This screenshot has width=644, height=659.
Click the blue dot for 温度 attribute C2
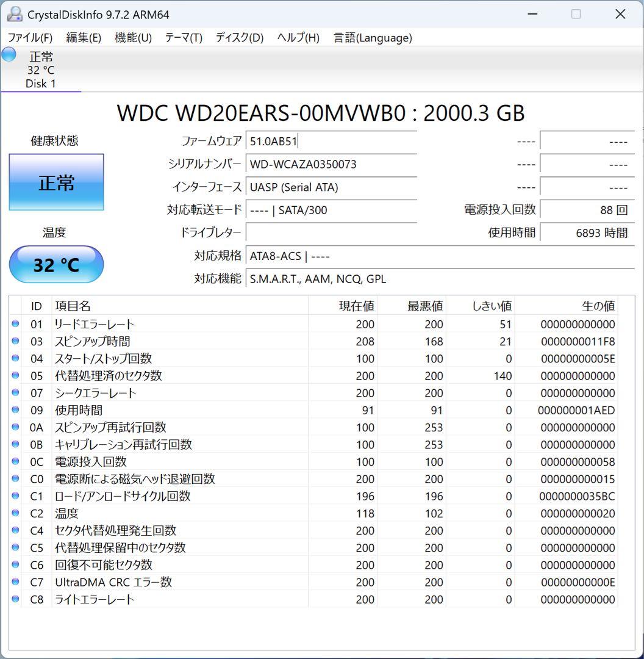[15, 513]
